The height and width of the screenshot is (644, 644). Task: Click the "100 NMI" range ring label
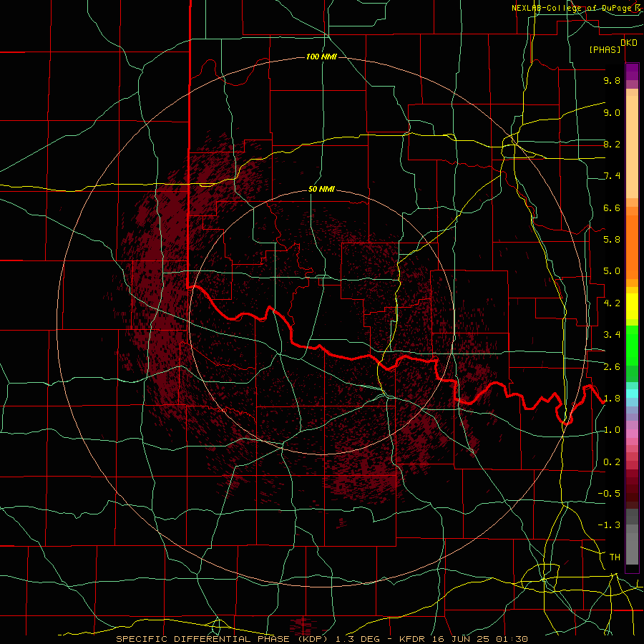tap(321, 57)
